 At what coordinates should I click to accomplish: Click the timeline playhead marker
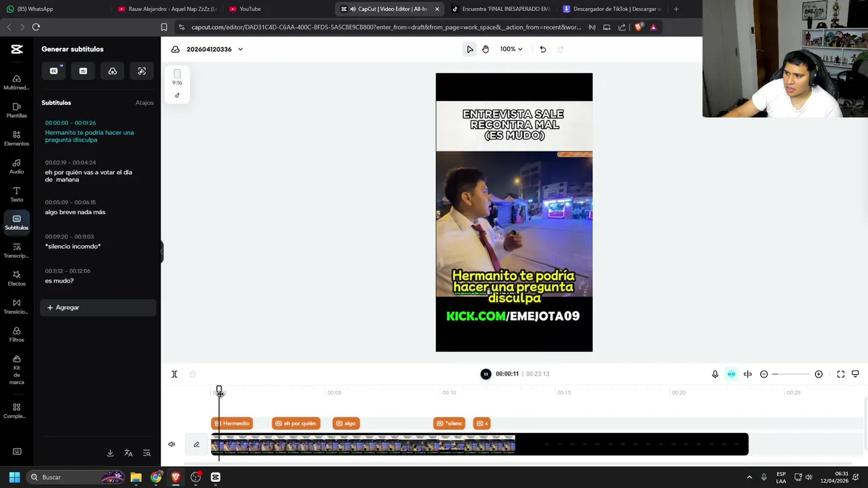pos(219,390)
